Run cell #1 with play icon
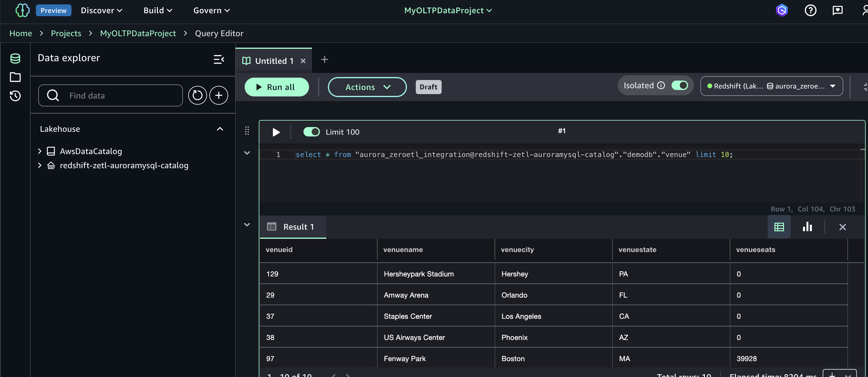This screenshot has height=377, width=868. point(276,132)
